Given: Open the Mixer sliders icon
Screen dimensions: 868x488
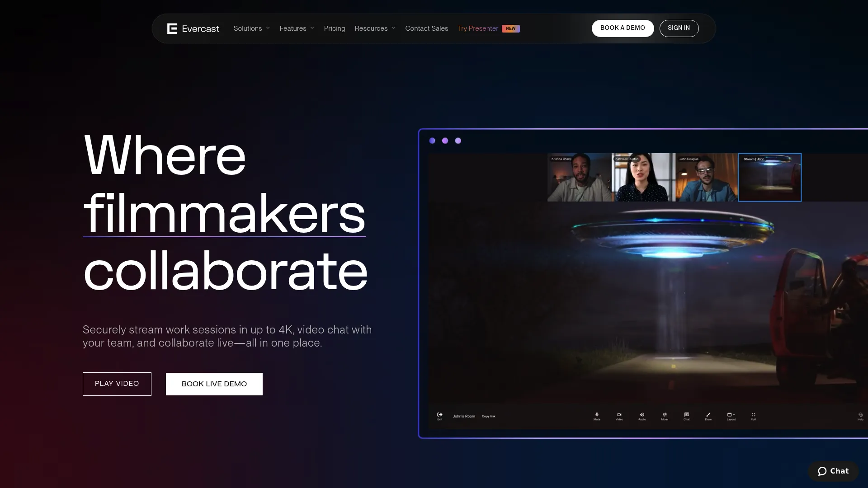Looking at the screenshot, I should (x=665, y=416).
